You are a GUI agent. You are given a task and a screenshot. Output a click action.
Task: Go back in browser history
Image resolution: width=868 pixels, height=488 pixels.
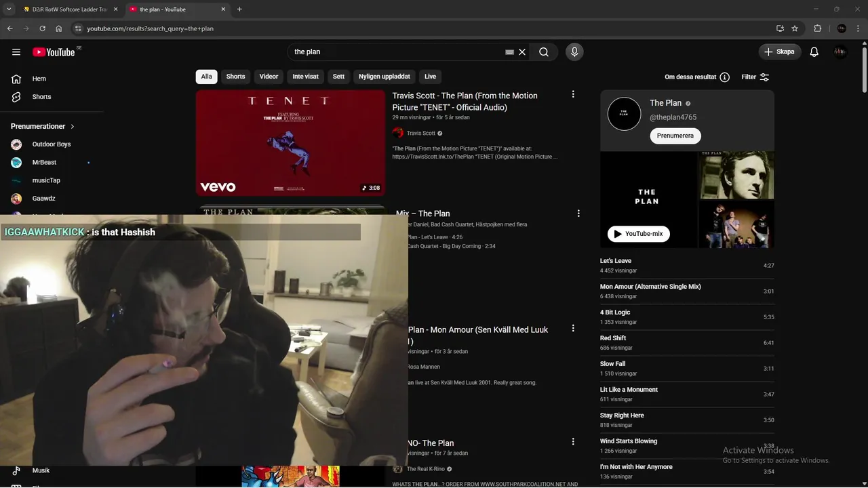click(9, 28)
